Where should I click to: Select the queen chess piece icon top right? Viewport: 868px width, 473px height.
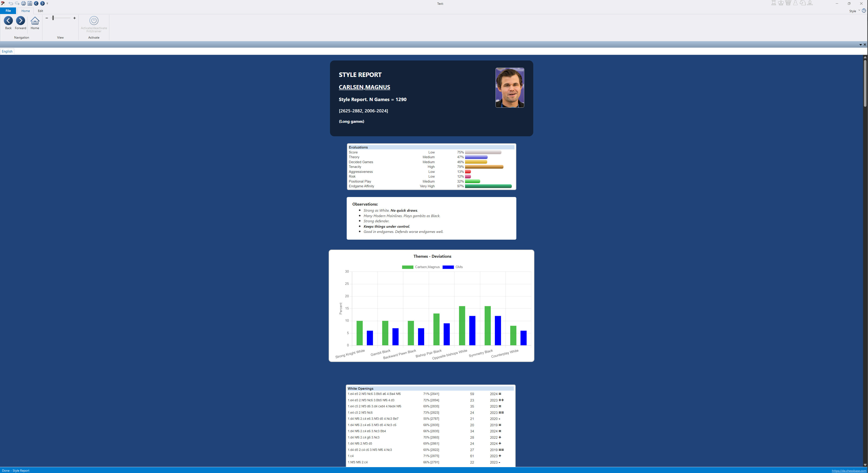(788, 3)
